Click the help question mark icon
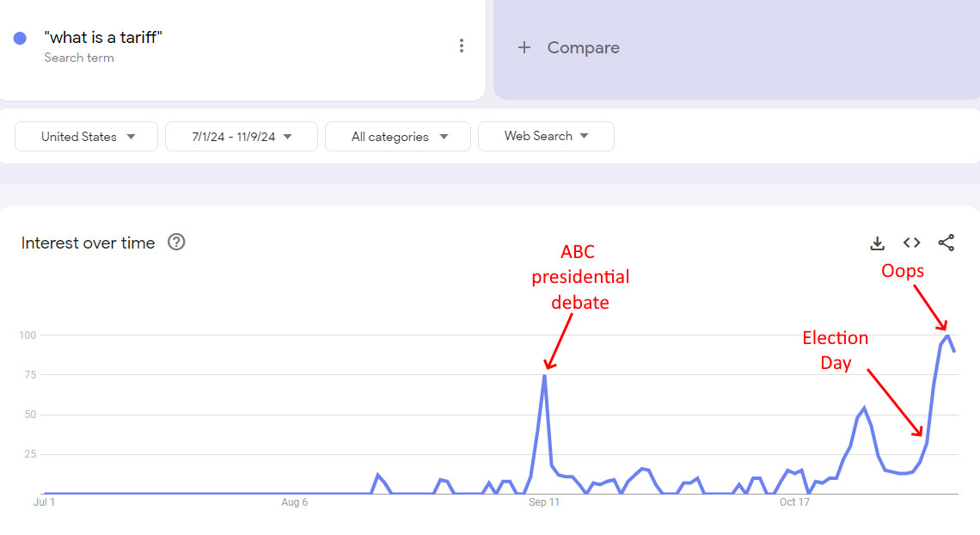 pyautogui.click(x=176, y=242)
